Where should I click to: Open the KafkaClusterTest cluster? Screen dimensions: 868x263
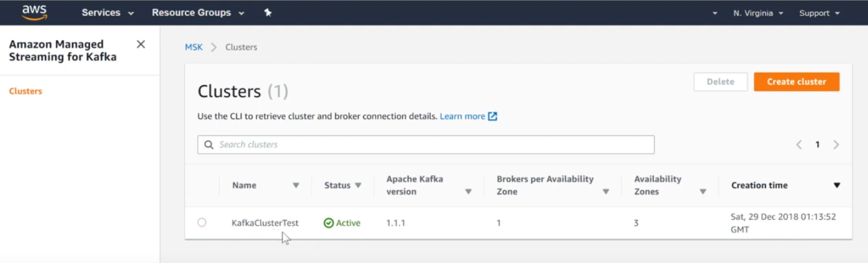pyautogui.click(x=265, y=223)
